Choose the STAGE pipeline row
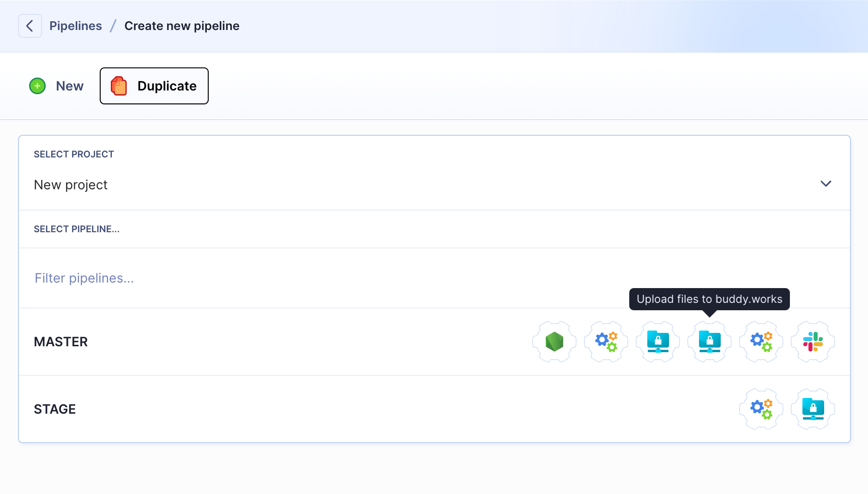This screenshot has height=494, width=868. pos(434,409)
